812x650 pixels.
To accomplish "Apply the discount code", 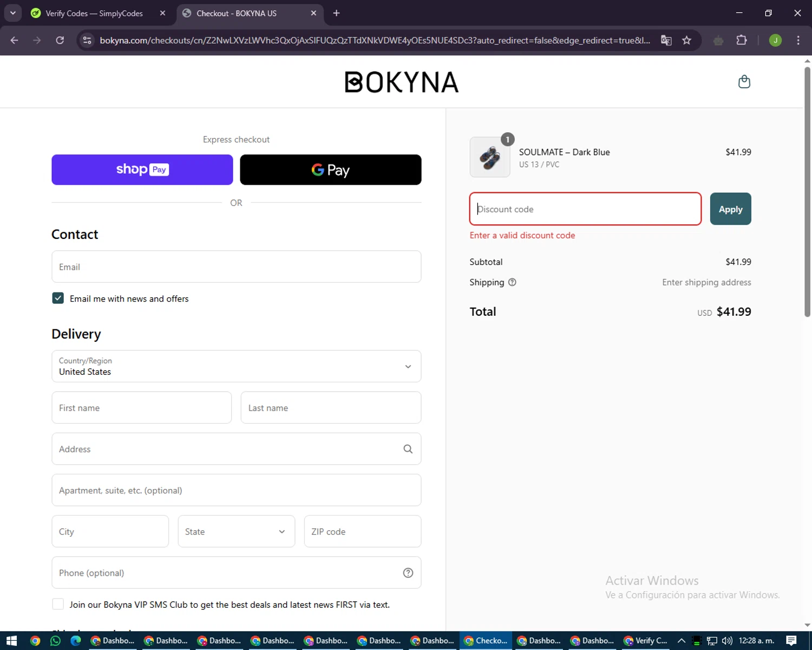I will click(730, 209).
